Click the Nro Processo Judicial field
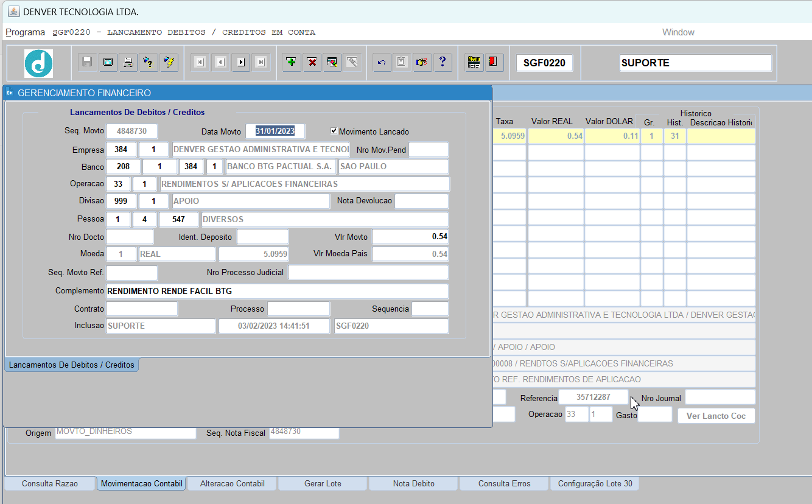This screenshot has height=504, width=812. coord(368,272)
